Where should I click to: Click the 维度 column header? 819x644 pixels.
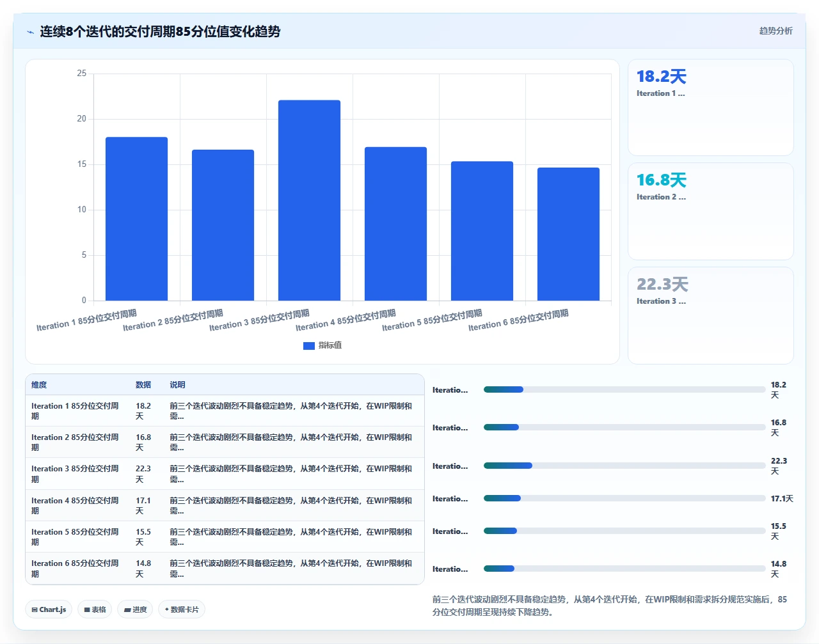pos(39,385)
